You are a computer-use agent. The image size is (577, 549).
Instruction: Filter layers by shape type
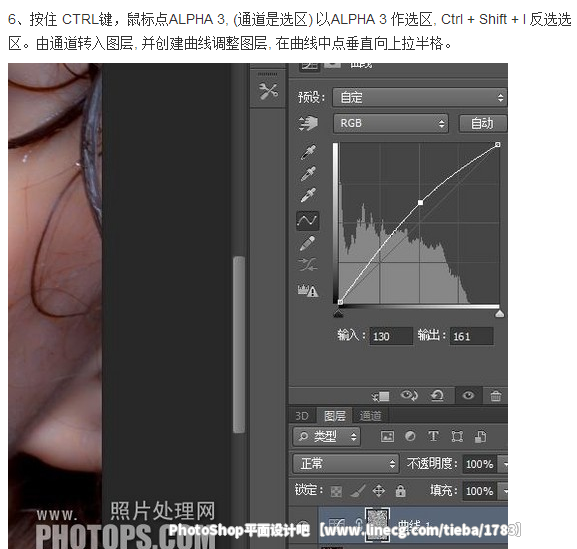(x=457, y=436)
